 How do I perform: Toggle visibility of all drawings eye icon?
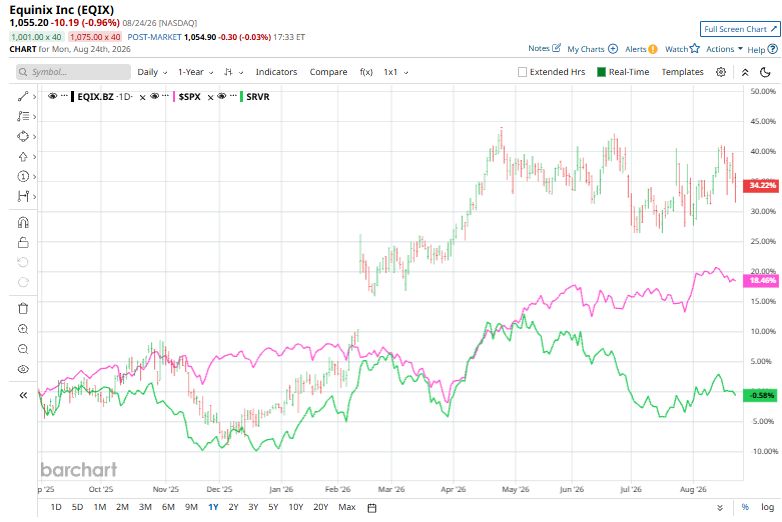click(x=23, y=369)
